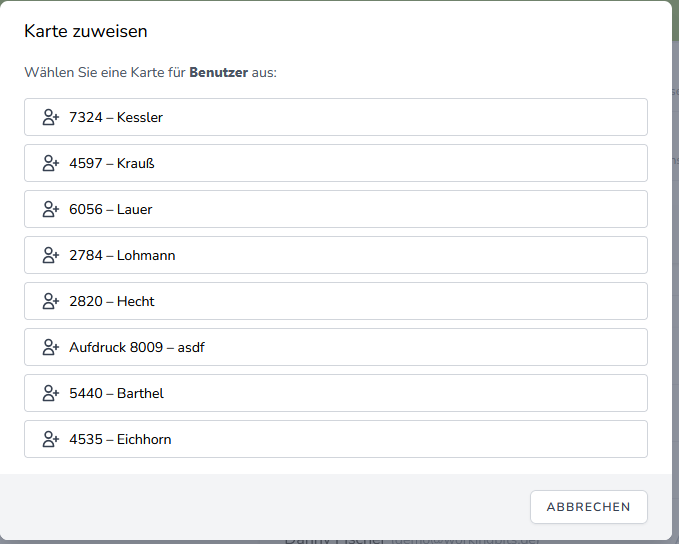Assign card 2820 – Hecht
The width and height of the screenshot is (679, 544).
click(x=336, y=301)
